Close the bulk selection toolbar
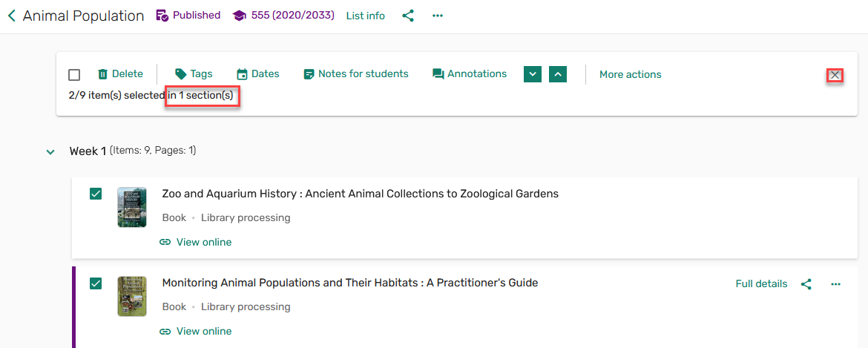Viewport: 868px width, 348px height. tap(835, 75)
